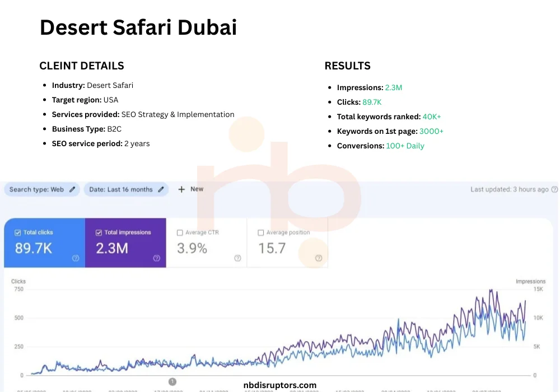560x392 pixels.
Task: Select the 2.3M total impressions value
Action: click(112, 248)
